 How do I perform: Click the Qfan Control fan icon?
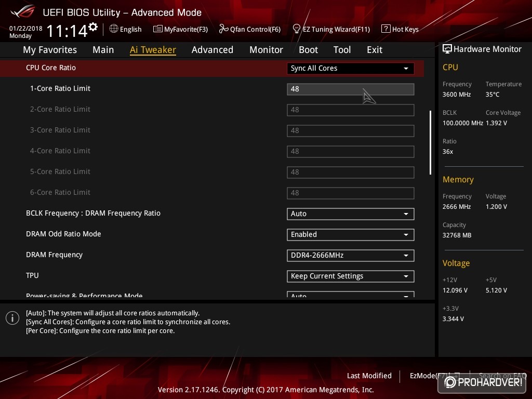223,29
